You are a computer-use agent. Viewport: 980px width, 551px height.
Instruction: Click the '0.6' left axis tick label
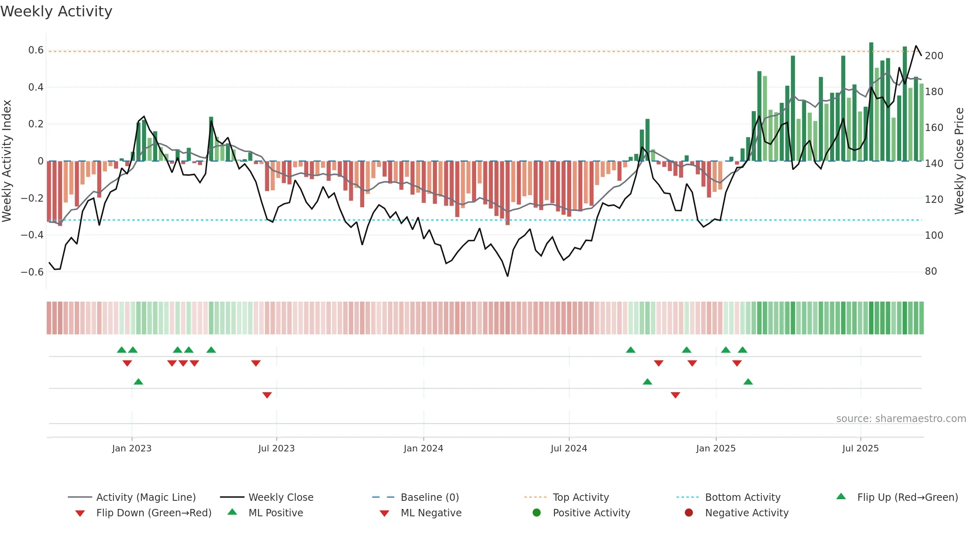[x=36, y=50]
